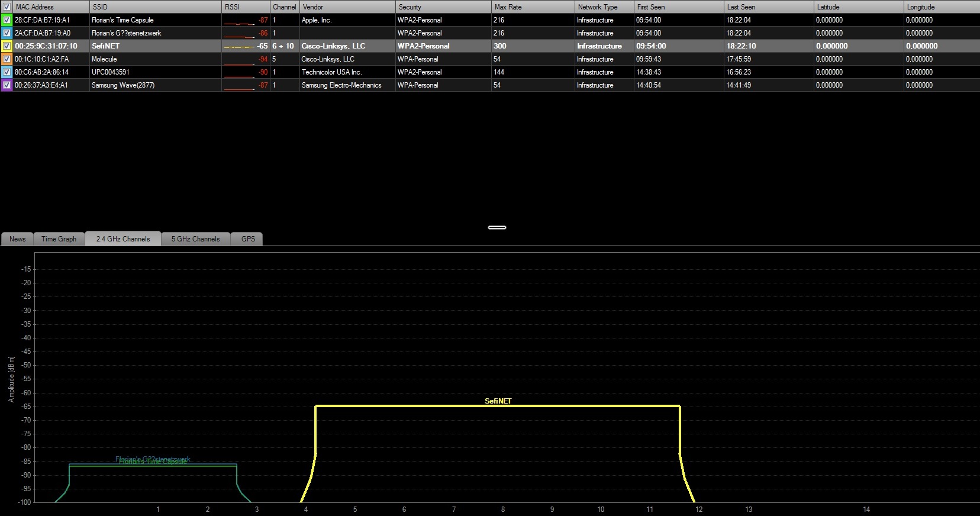Sort by Channel column header
This screenshot has width=980, height=516.
(285, 7)
